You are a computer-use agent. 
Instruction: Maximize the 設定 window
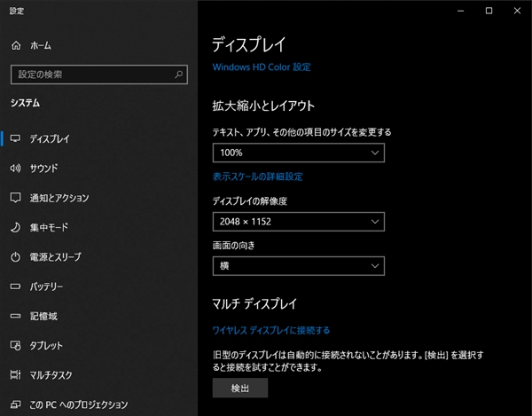coord(489,11)
